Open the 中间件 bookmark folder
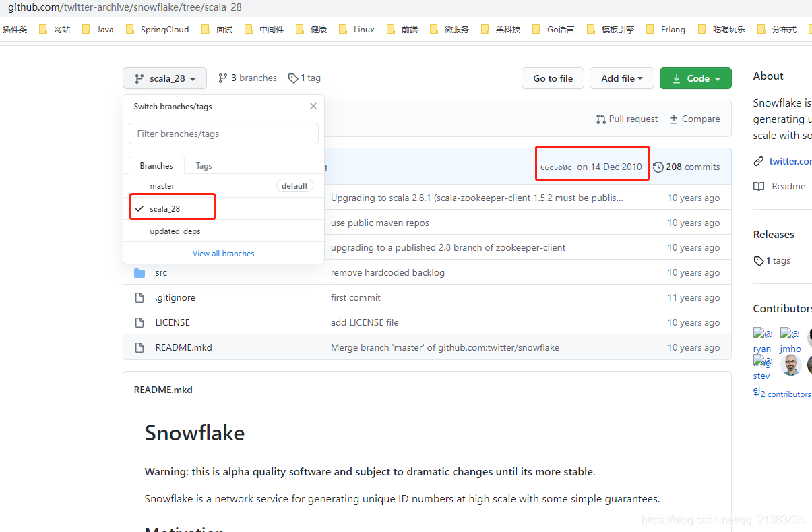 click(264, 29)
